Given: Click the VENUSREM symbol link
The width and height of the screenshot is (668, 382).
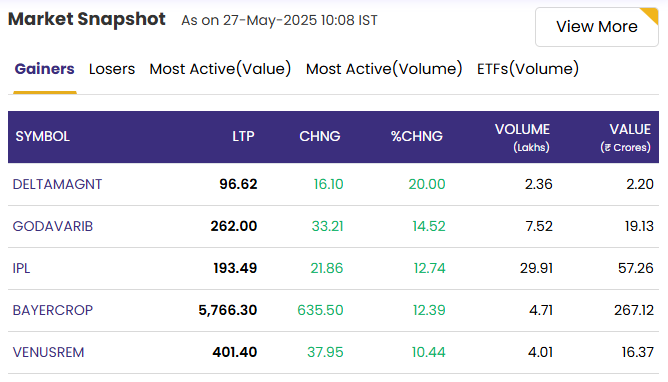Looking at the screenshot, I should pyautogui.click(x=49, y=352).
